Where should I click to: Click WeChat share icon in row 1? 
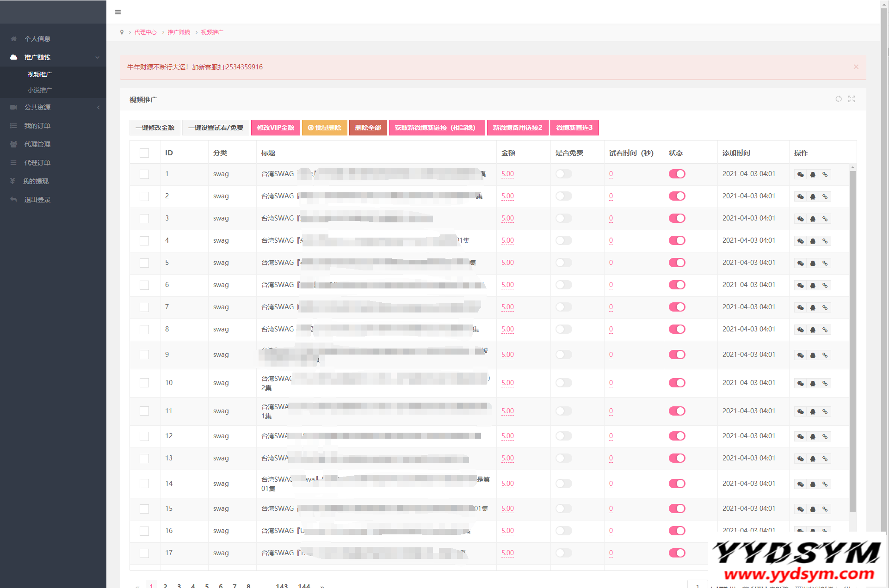801,174
